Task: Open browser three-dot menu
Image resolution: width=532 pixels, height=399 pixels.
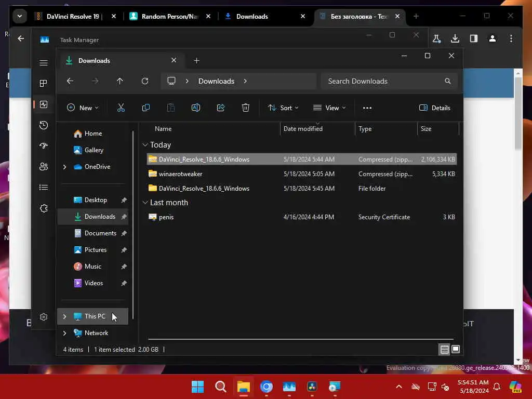Action: [x=511, y=38]
